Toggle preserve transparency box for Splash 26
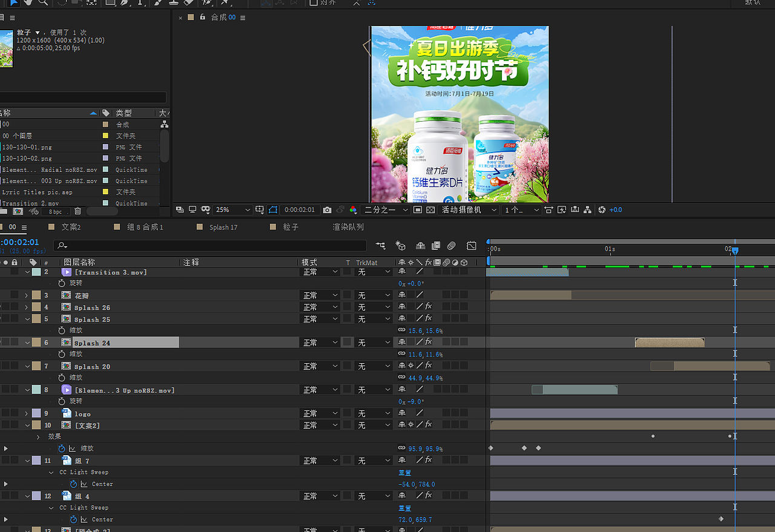 (348, 307)
